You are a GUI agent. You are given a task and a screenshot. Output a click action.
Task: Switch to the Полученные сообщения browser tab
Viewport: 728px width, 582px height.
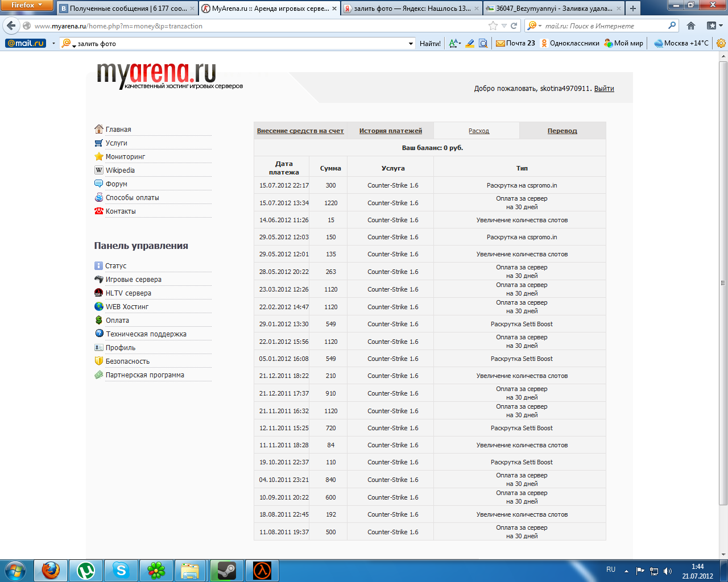[x=127, y=9]
